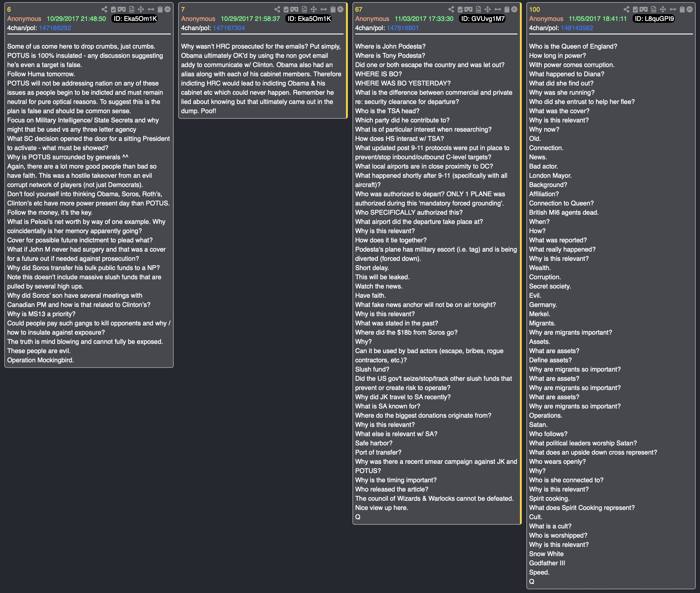Click the image file icon on post 100
700x593 pixels.
click(654, 9)
